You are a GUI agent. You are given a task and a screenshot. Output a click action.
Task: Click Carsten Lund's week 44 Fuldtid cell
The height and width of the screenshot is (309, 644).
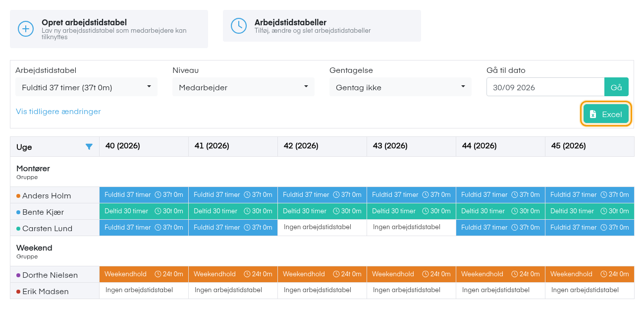[x=500, y=228]
